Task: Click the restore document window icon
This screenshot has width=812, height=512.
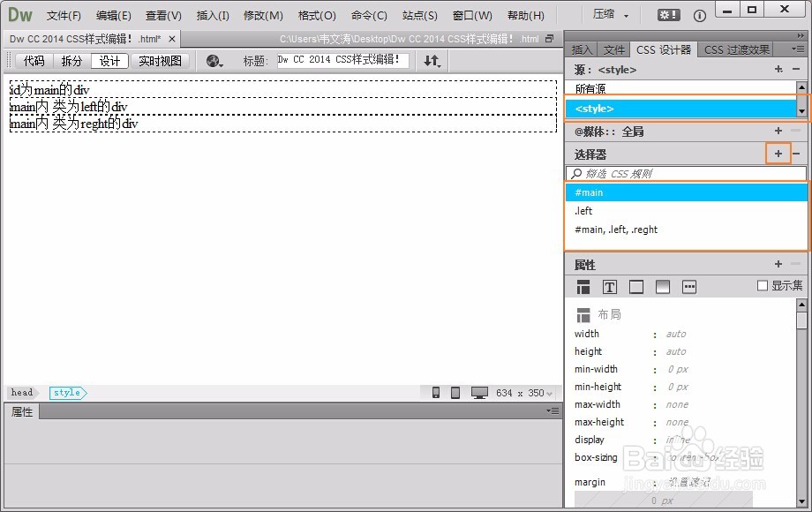Action: pyautogui.click(x=550, y=38)
